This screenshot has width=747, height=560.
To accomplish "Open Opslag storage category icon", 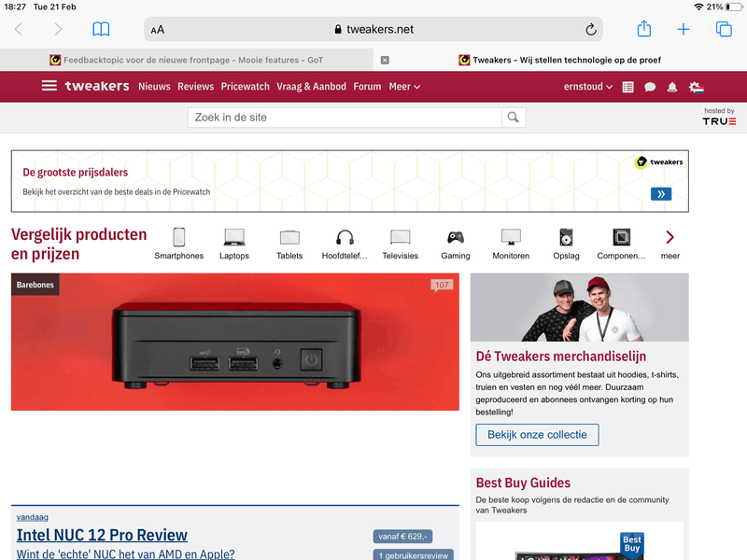I will pyautogui.click(x=566, y=244).
